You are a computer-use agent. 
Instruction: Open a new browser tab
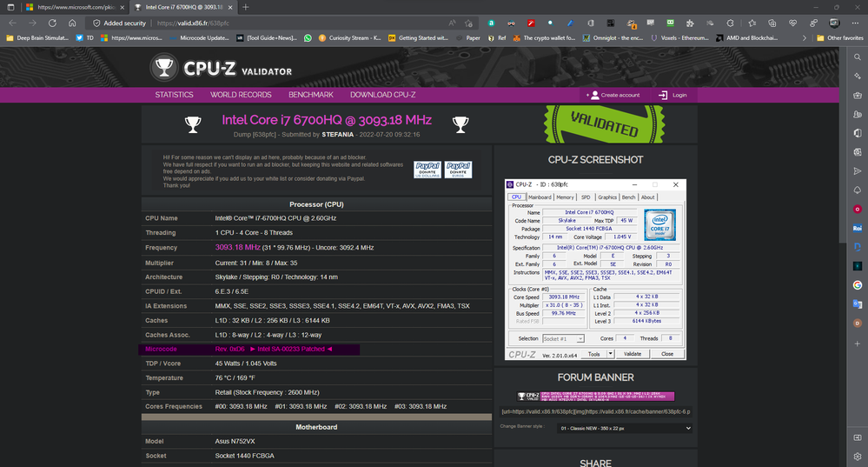245,7
